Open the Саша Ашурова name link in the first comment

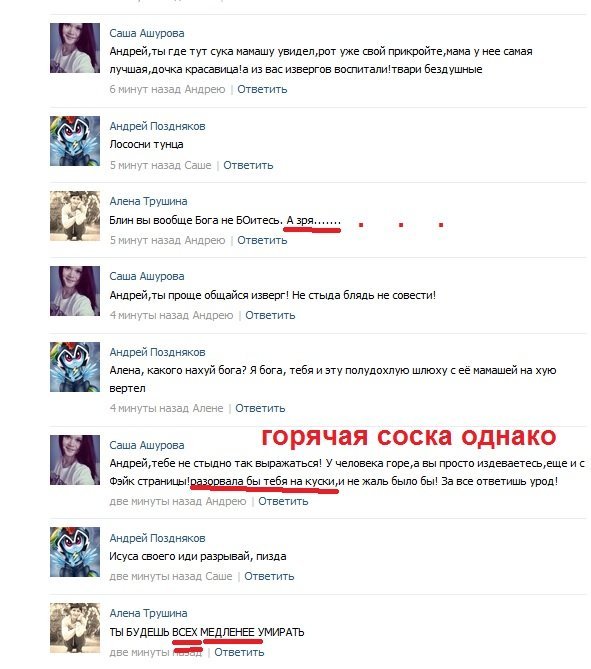tap(147, 33)
